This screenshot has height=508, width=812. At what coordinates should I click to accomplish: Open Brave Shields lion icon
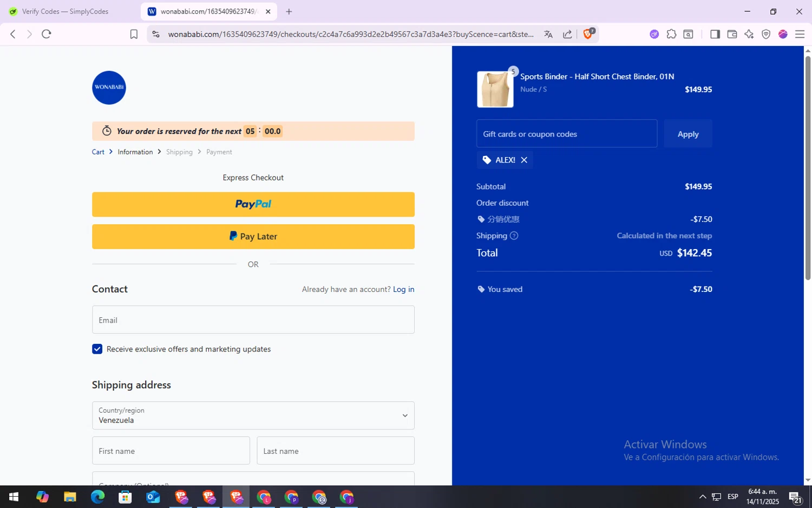pos(588,34)
